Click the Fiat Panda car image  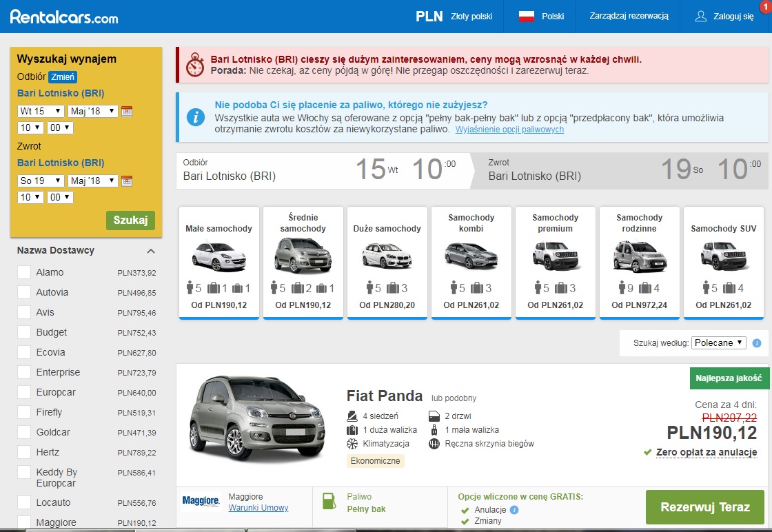coord(257,418)
